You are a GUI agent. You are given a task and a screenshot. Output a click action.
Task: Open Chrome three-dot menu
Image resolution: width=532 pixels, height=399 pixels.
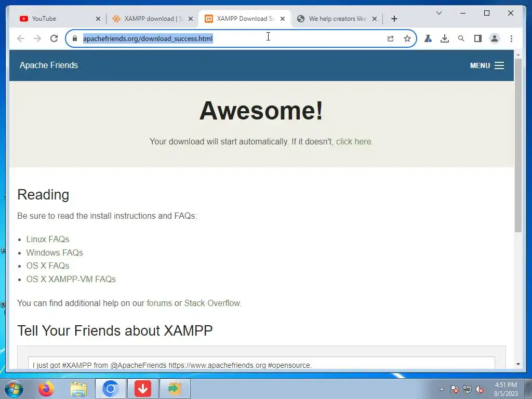pos(511,38)
